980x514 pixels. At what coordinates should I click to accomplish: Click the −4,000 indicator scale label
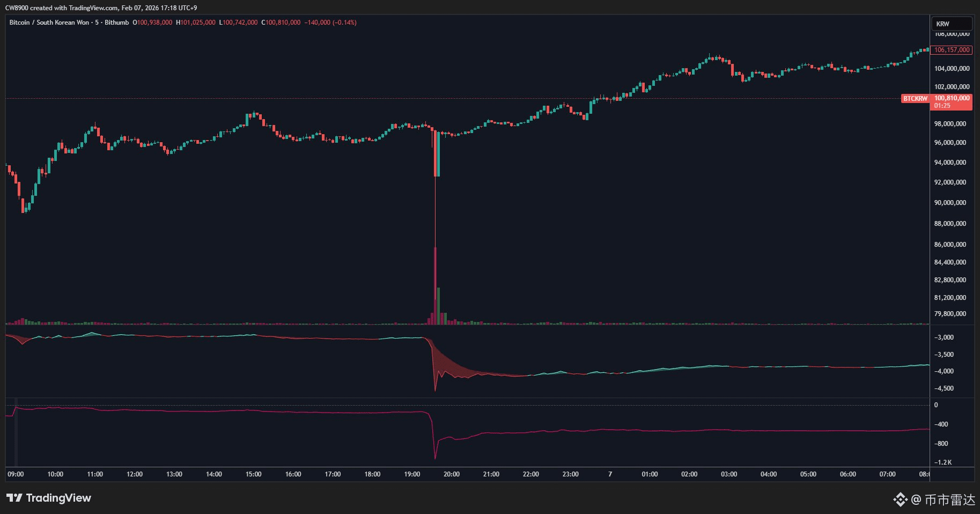944,371
